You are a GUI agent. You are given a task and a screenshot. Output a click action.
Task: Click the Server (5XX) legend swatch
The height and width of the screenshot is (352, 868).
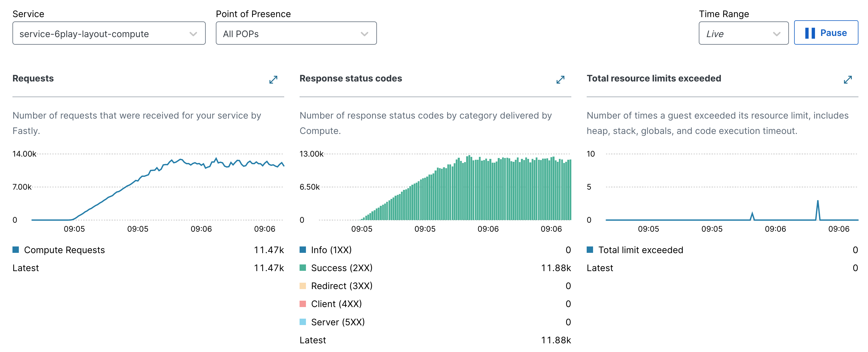pyautogui.click(x=302, y=322)
